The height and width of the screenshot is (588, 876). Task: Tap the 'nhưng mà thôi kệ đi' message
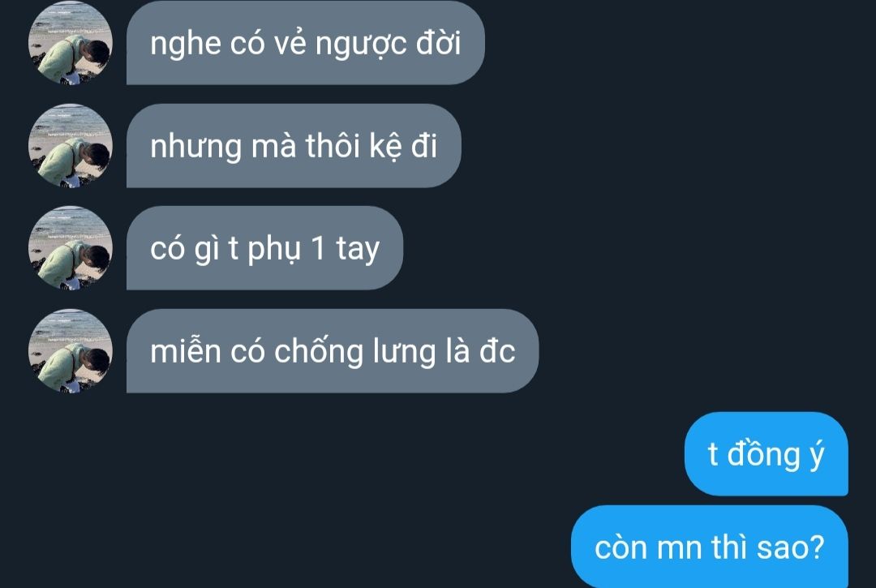(x=294, y=146)
